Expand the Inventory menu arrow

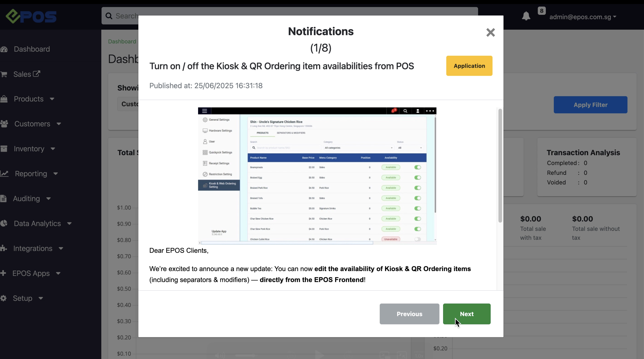[x=53, y=149]
